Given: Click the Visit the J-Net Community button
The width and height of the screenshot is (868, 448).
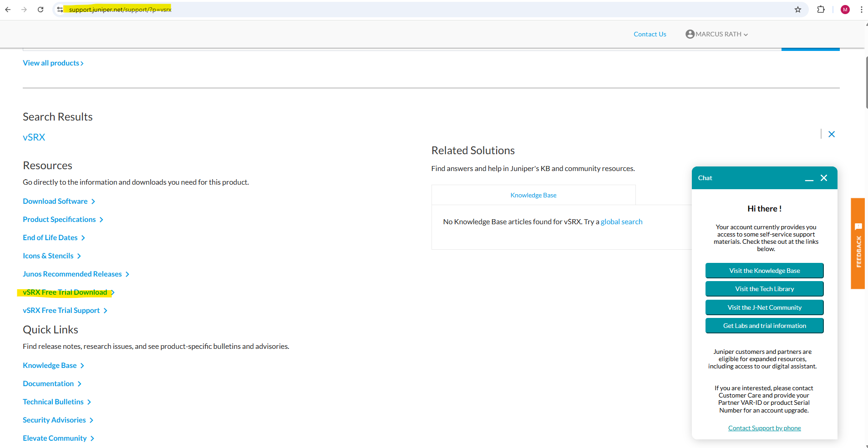Looking at the screenshot, I should click(x=764, y=307).
